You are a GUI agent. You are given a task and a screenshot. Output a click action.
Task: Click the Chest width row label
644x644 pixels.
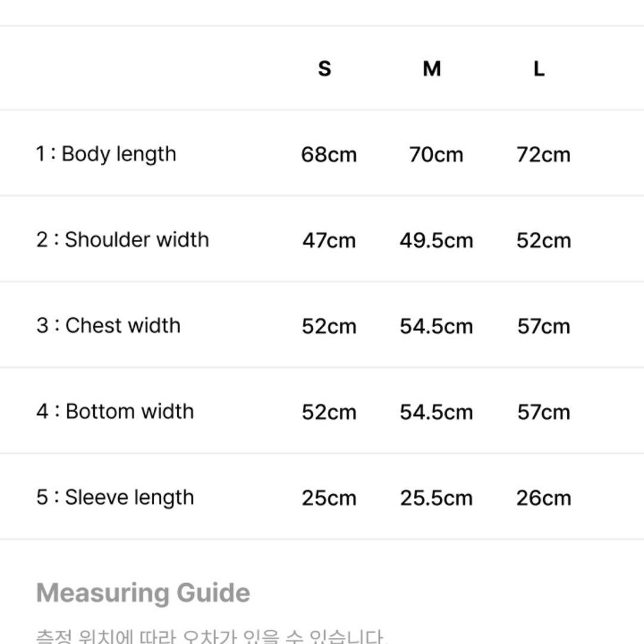[x=109, y=326]
